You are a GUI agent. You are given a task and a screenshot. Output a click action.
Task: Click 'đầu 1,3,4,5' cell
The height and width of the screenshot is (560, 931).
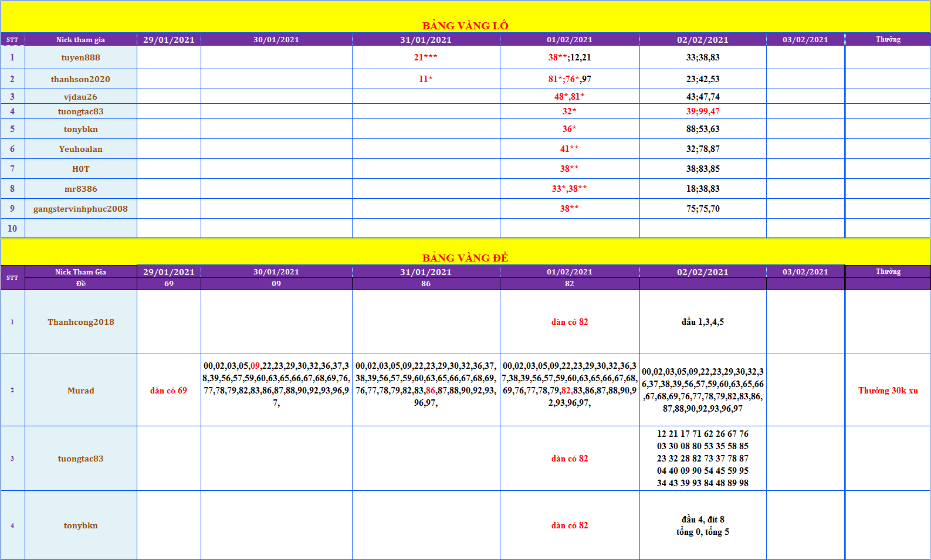pyautogui.click(x=703, y=322)
